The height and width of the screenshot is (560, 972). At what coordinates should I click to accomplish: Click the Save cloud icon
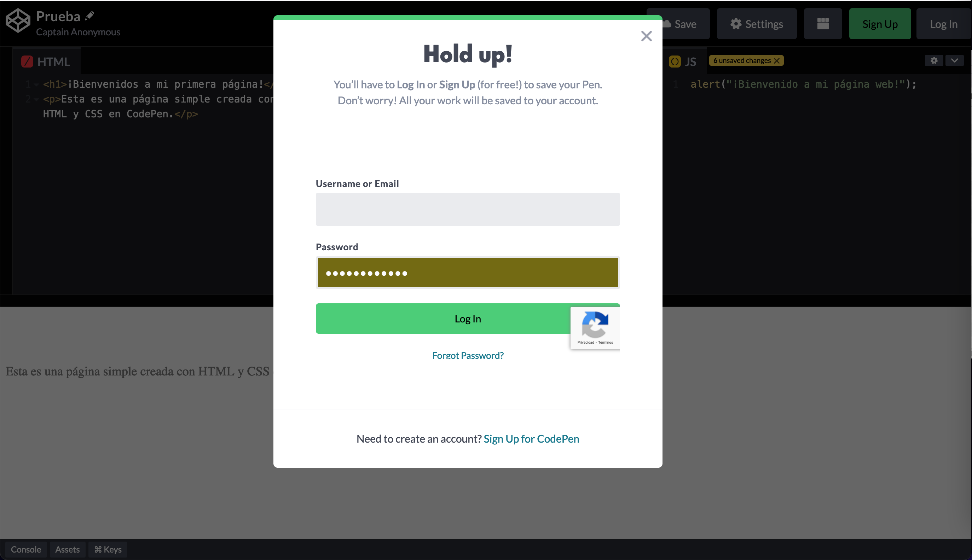669,23
